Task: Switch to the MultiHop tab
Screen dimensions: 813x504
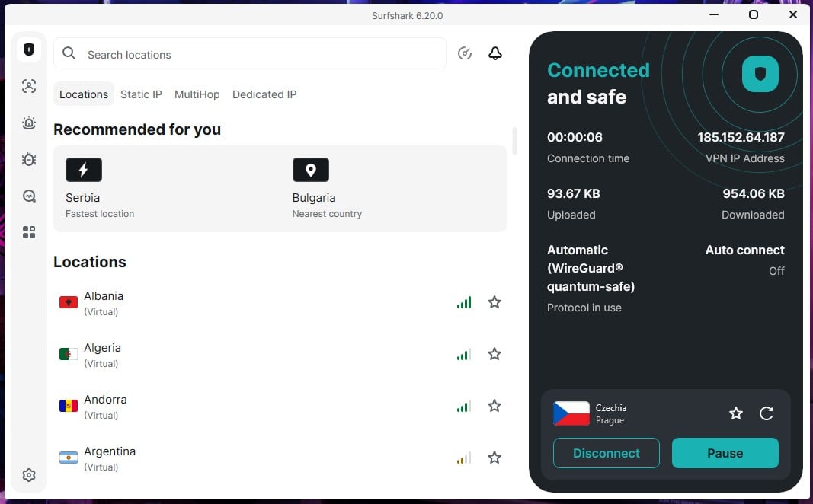Action: pos(197,94)
